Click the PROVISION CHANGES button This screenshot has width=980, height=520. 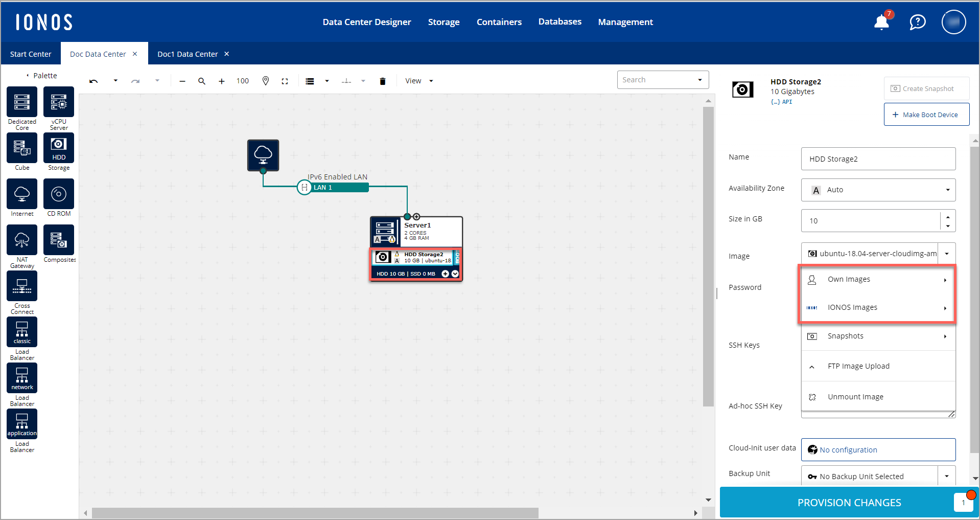click(x=849, y=503)
